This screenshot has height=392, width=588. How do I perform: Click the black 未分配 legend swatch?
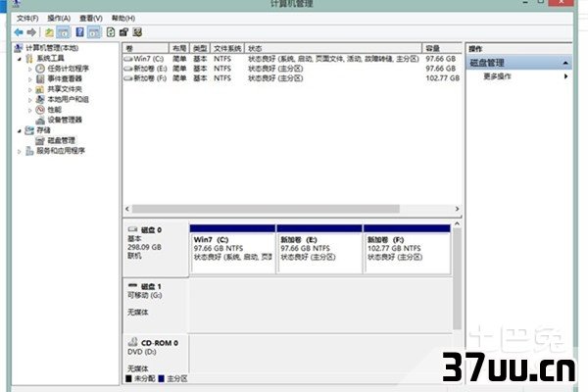click(128, 378)
